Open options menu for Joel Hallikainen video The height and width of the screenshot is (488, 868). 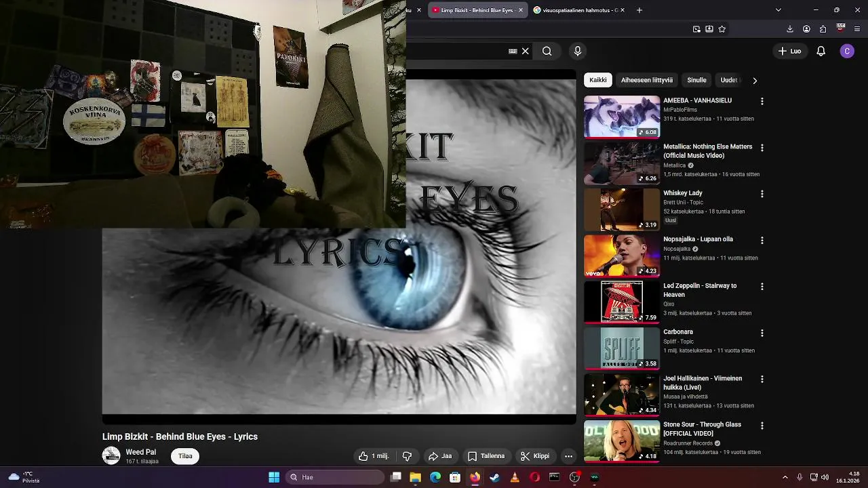tap(762, 379)
